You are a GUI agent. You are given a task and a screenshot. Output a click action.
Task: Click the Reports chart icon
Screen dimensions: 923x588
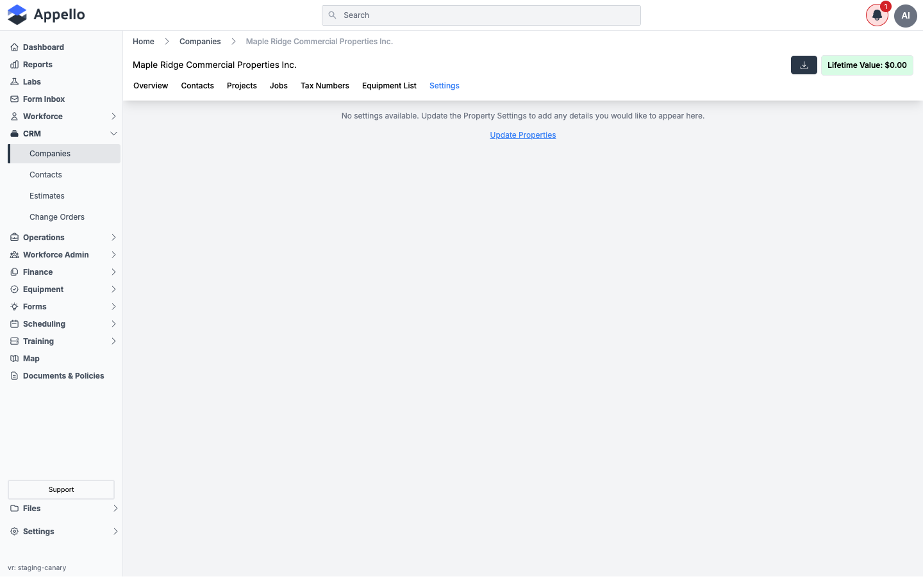tap(14, 65)
